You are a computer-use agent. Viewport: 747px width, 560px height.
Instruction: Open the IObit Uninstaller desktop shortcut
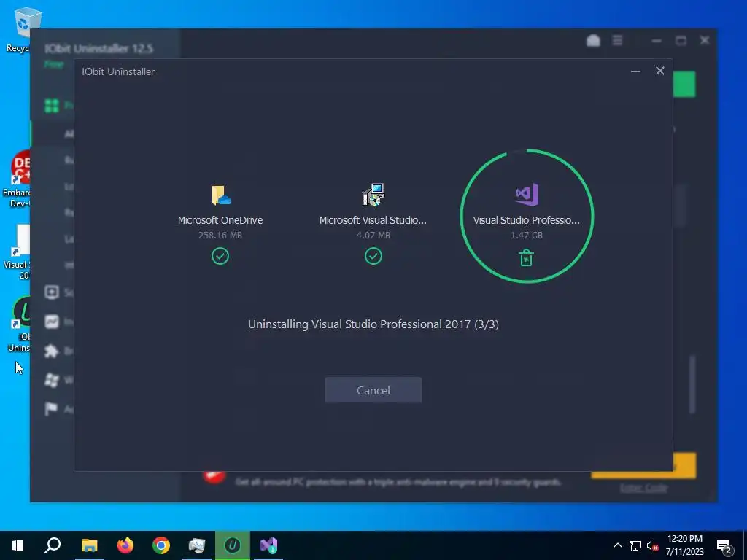click(19, 324)
